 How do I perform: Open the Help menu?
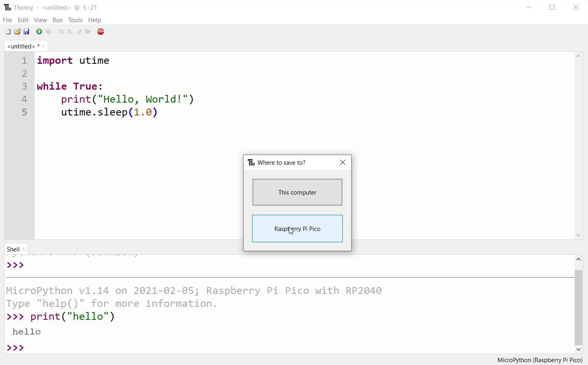click(x=94, y=20)
